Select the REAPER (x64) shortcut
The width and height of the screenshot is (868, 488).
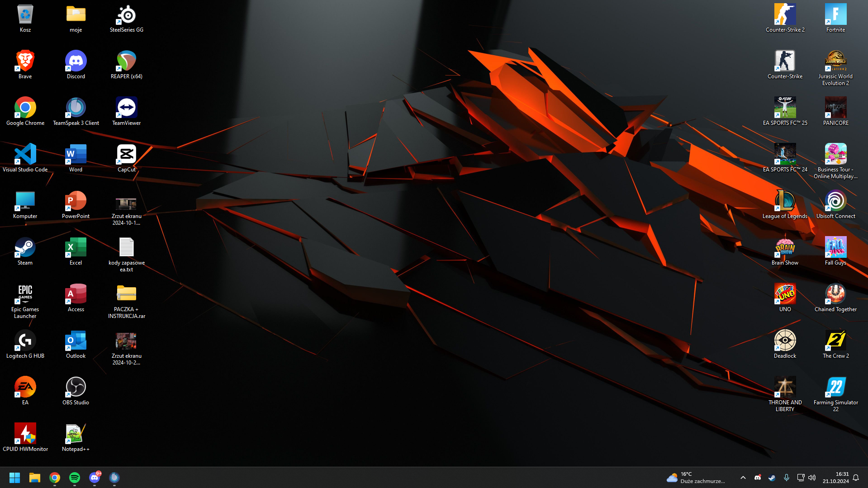127,65
